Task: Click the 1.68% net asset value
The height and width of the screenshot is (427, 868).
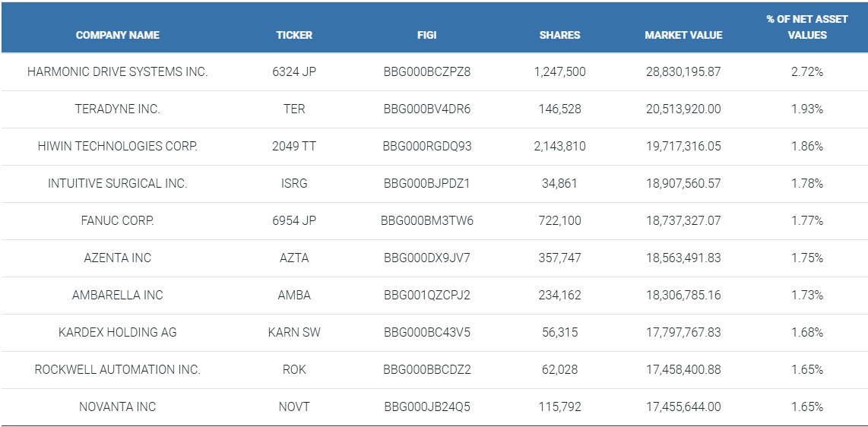Action: point(807,332)
